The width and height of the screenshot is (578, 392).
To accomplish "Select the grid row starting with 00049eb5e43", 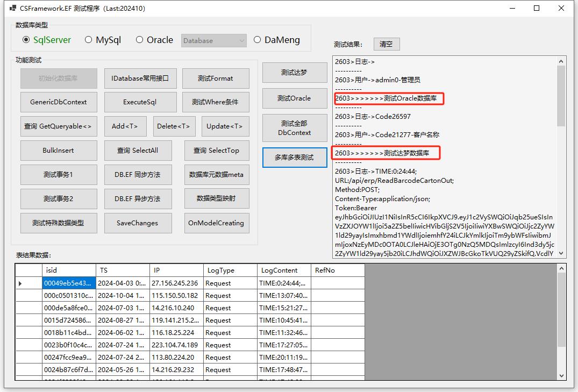I will (69, 282).
